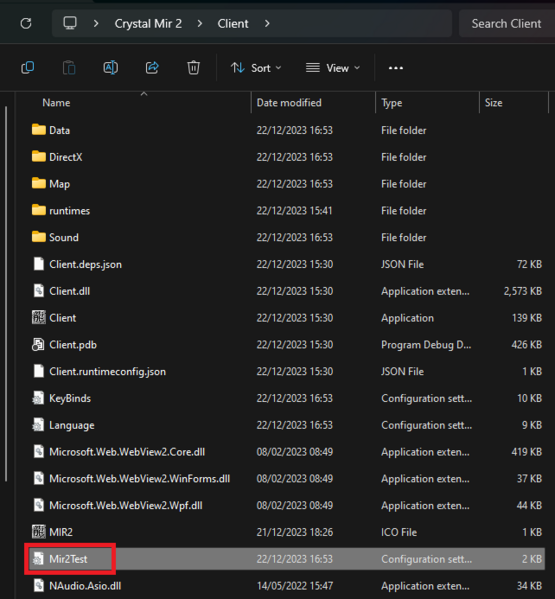Click the 2,573 KB size cell
The image size is (555, 599).
click(523, 291)
